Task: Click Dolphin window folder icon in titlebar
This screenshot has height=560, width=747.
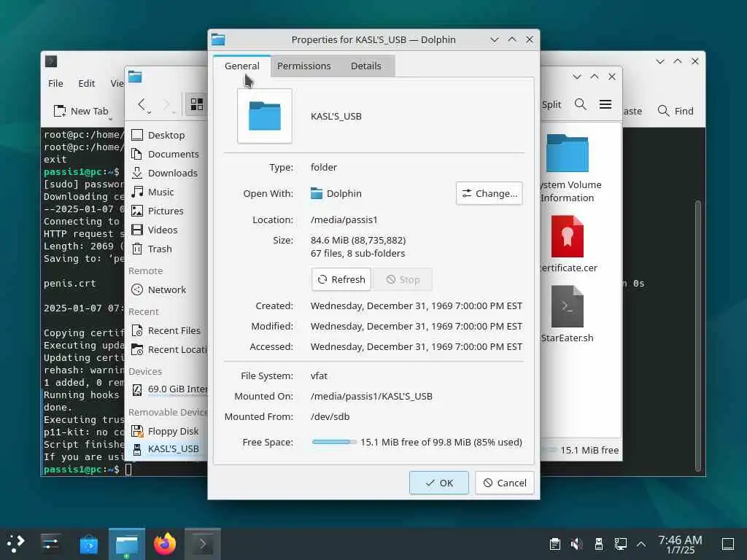Action: tap(135, 77)
